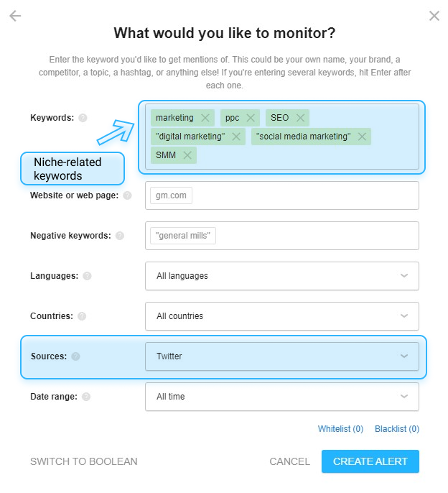Click the CREATE ALERT button
The height and width of the screenshot is (493, 448).
(x=370, y=461)
